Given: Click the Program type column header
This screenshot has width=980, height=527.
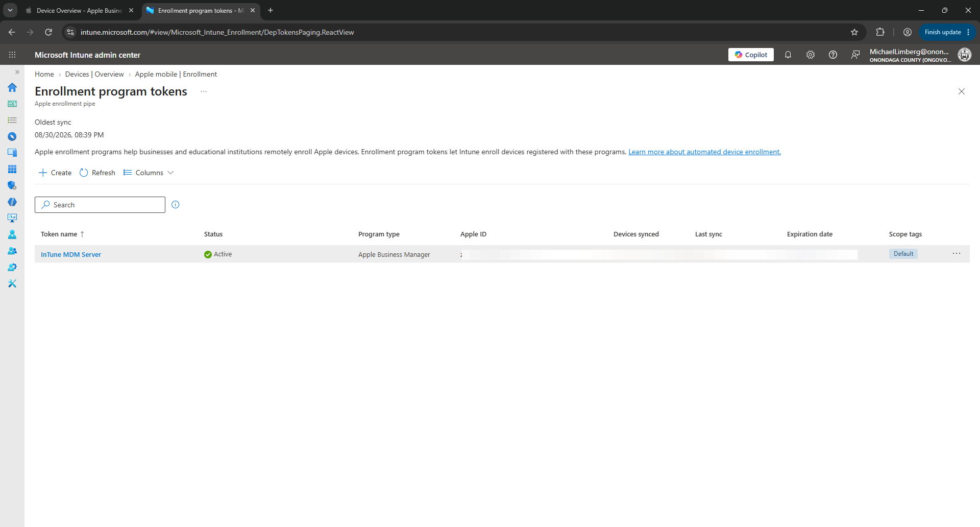Looking at the screenshot, I should pyautogui.click(x=379, y=234).
